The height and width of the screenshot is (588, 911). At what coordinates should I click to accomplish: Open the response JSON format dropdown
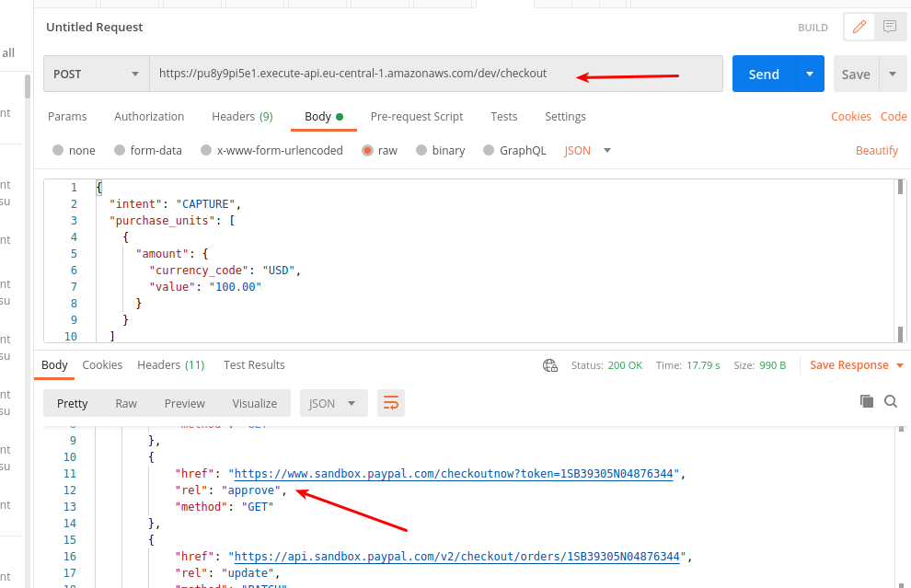(x=333, y=403)
